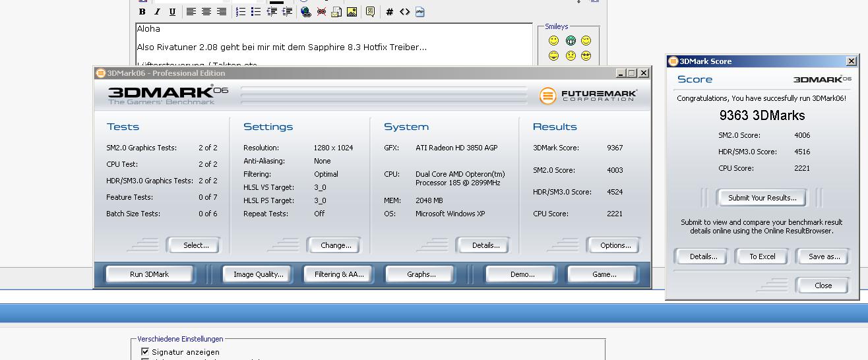The image size is (868, 360).
Task: Click 'Microsoft Windows XP' OS text
Action: (x=450, y=214)
